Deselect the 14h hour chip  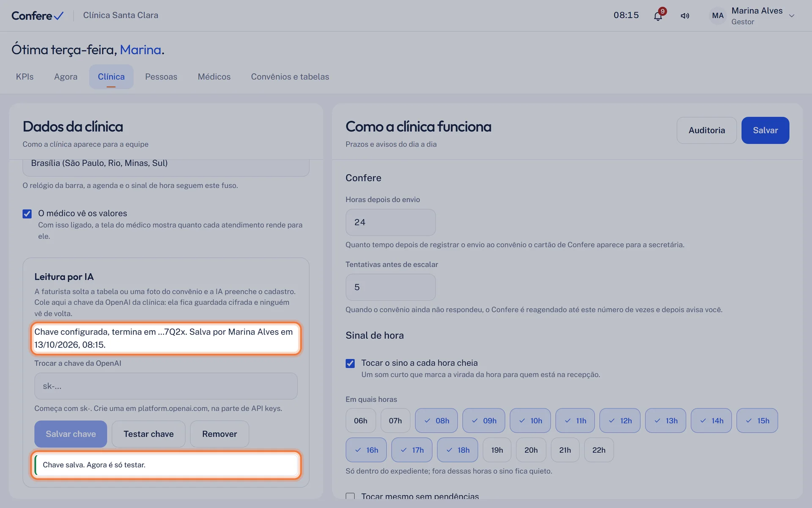tap(711, 420)
